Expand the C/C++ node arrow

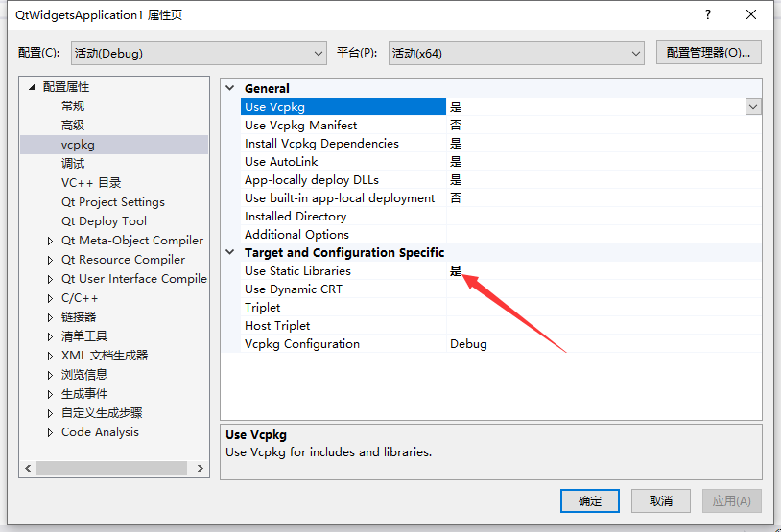[50, 299]
